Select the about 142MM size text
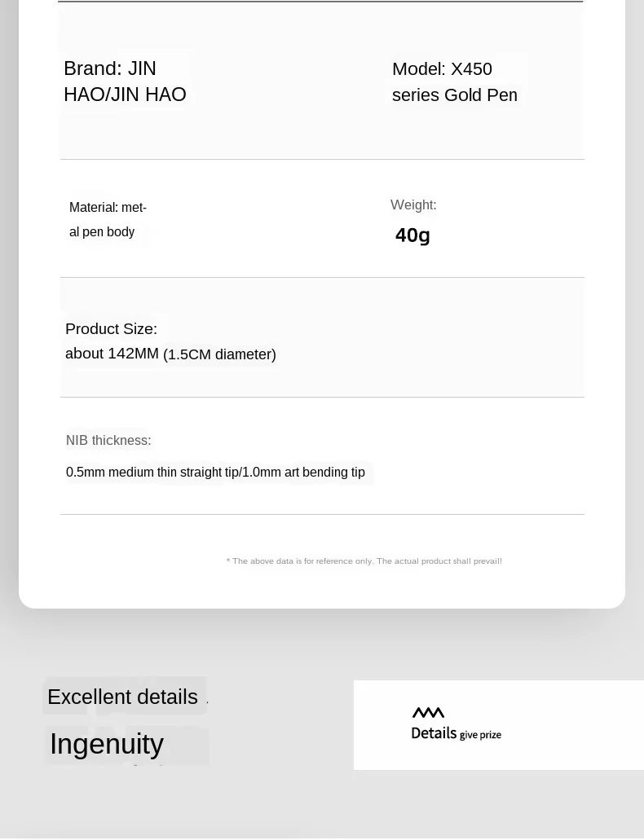The height and width of the screenshot is (840, 644). pyautogui.click(x=112, y=354)
